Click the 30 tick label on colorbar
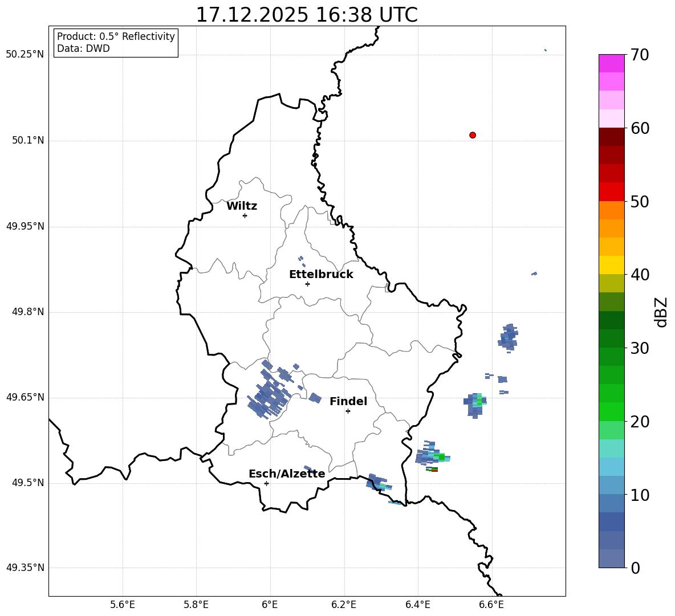675x616 pixels. click(x=640, y=348)
